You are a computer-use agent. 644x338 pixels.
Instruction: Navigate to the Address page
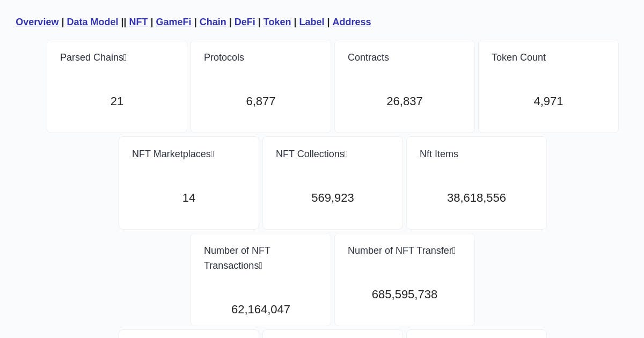(352, 22)
